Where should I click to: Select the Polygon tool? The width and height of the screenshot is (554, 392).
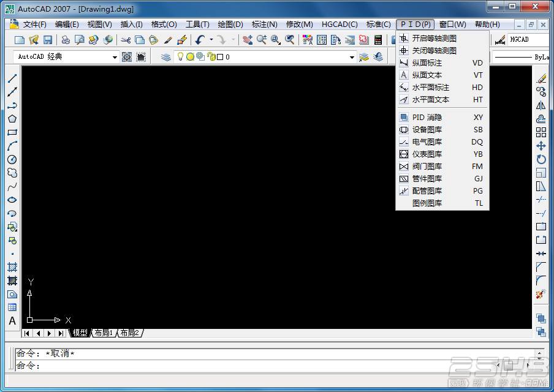pyautogui.click(x=12, y=119)
